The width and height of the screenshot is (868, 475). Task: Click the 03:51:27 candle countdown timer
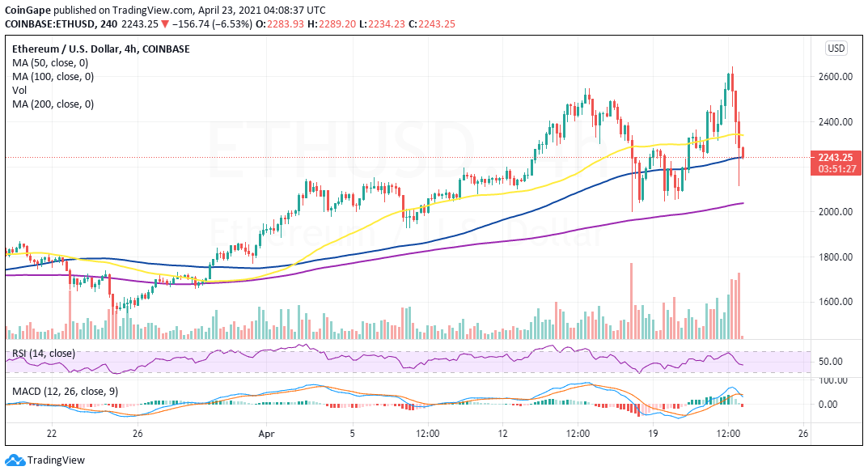(x=836, y=169)
